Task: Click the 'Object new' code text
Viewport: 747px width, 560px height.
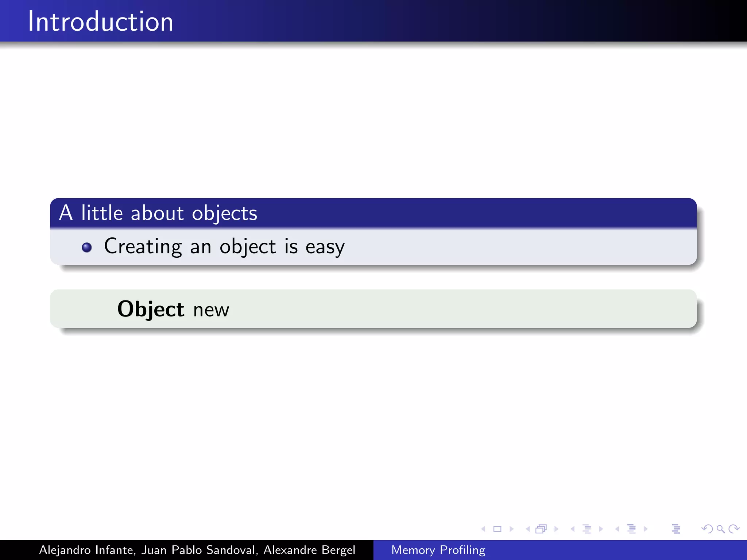Action: [173, 310]
